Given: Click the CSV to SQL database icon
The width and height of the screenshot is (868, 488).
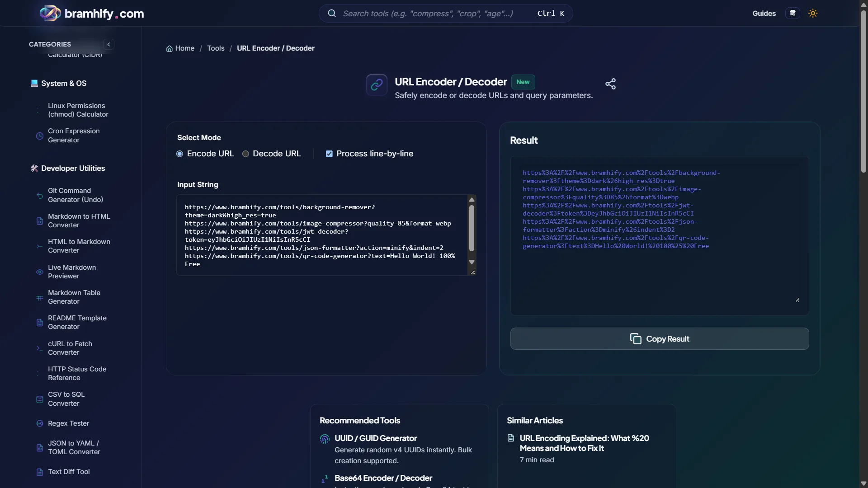Looking at the screenshot, I should click(40, 399).
